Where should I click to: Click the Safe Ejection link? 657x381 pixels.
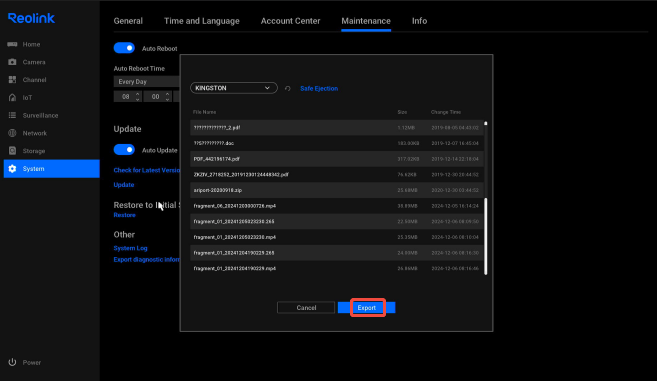(319, 88)
